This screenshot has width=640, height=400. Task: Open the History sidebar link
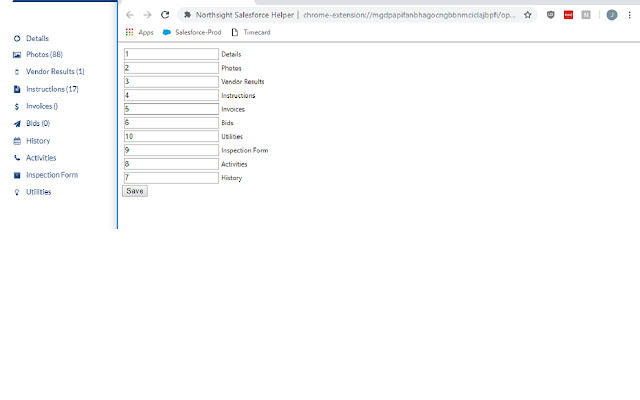[38, 141]
